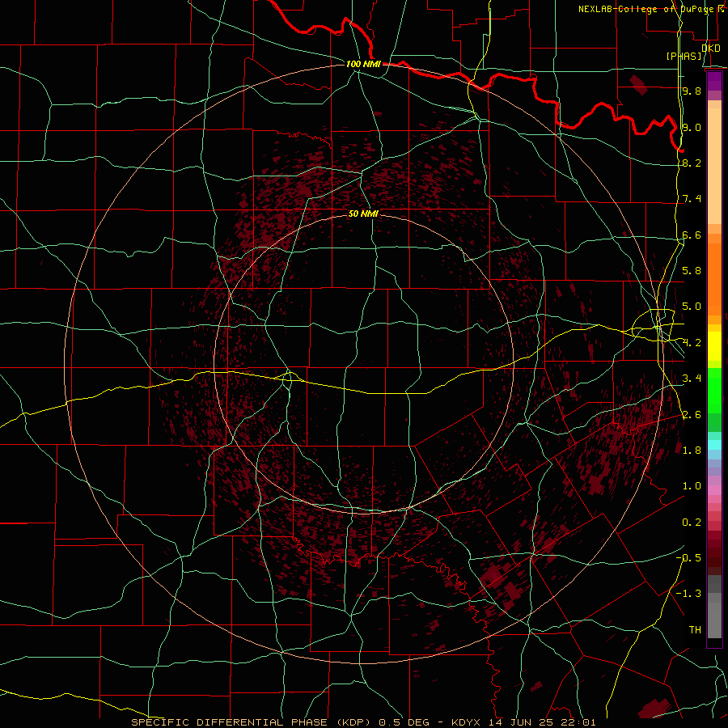
Task: Pick the purple segment of the color bar
Action: pos(714,82)
